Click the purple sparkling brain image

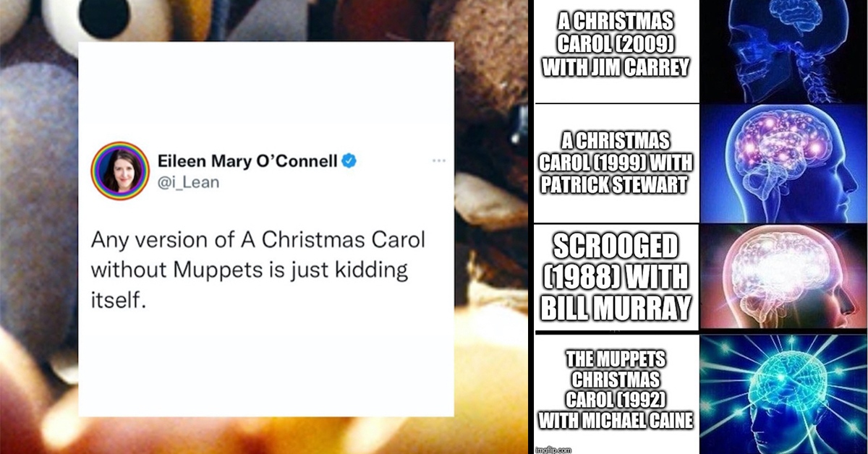click(784, 163)
